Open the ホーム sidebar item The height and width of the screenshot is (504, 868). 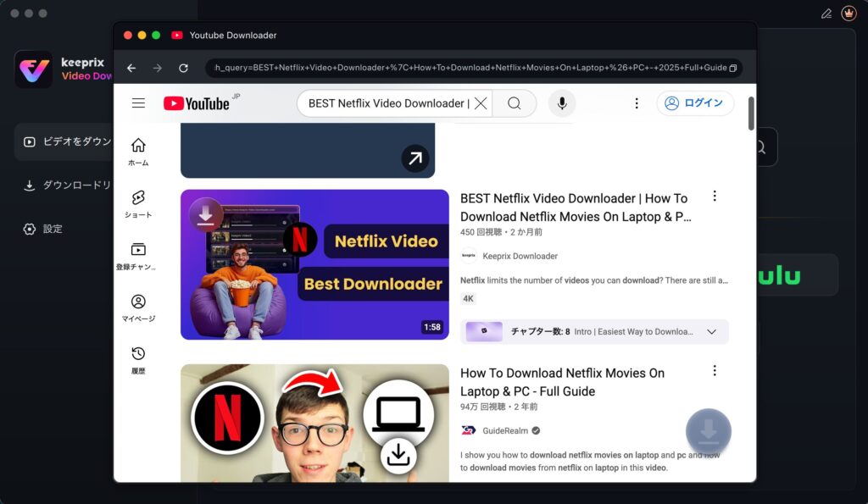point(138,152)
